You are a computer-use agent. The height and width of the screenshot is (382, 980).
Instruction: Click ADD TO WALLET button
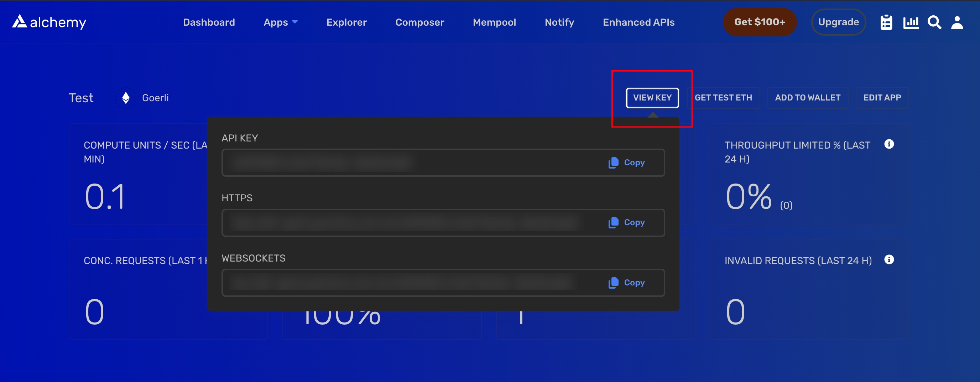(808, 98)
